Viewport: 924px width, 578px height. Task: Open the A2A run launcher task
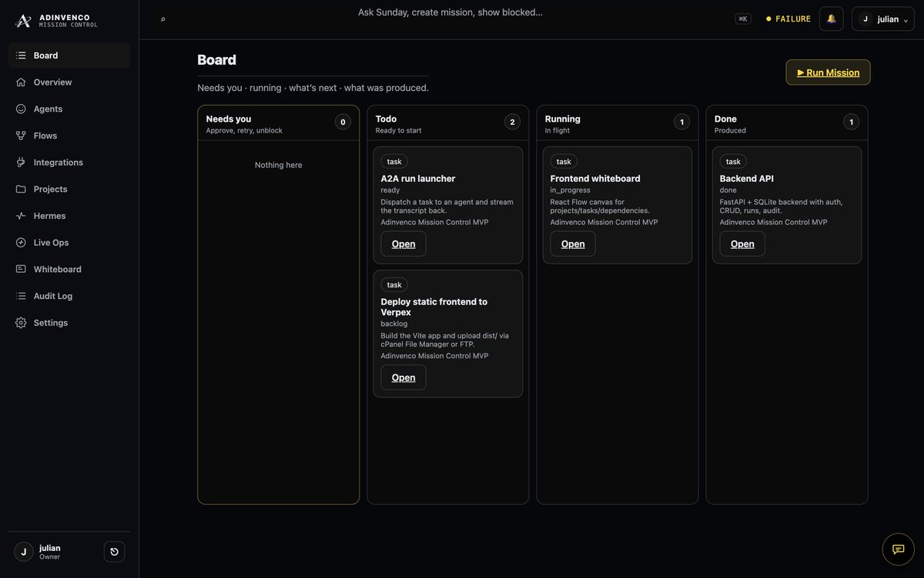click(x=403, y=244)
